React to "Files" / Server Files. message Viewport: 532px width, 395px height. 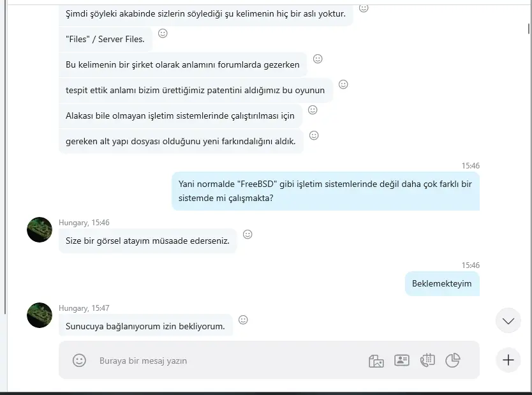click(x=163, y=33)
